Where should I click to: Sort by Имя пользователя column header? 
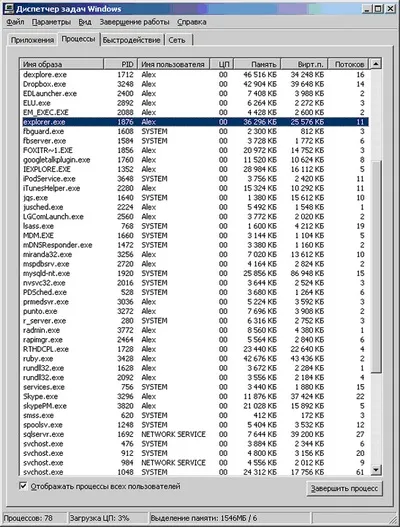[173, 64]
